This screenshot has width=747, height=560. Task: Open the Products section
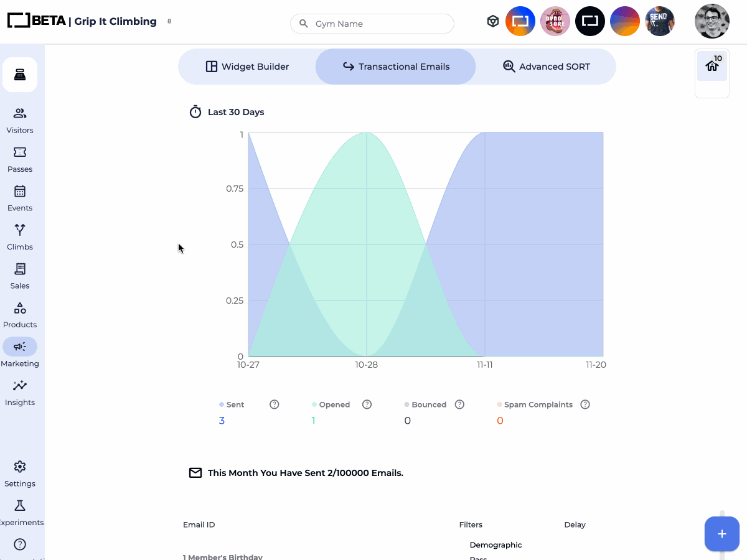coord(20,315)
